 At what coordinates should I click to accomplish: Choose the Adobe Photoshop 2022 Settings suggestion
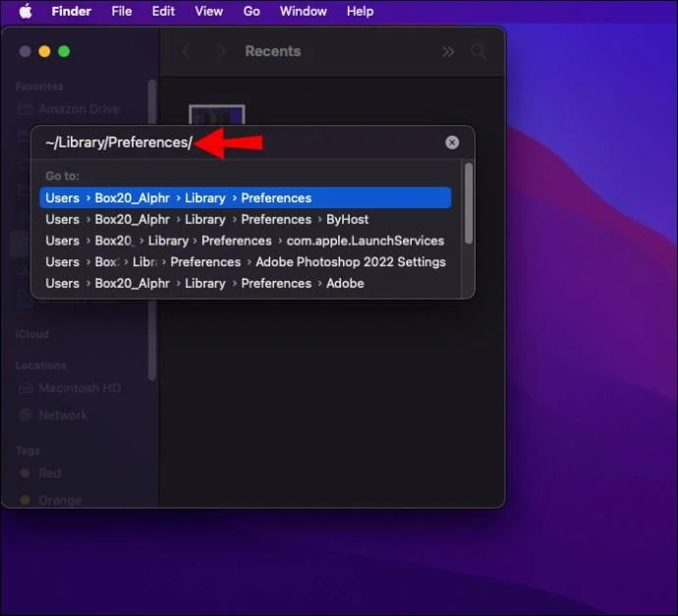tap(246, 261)
